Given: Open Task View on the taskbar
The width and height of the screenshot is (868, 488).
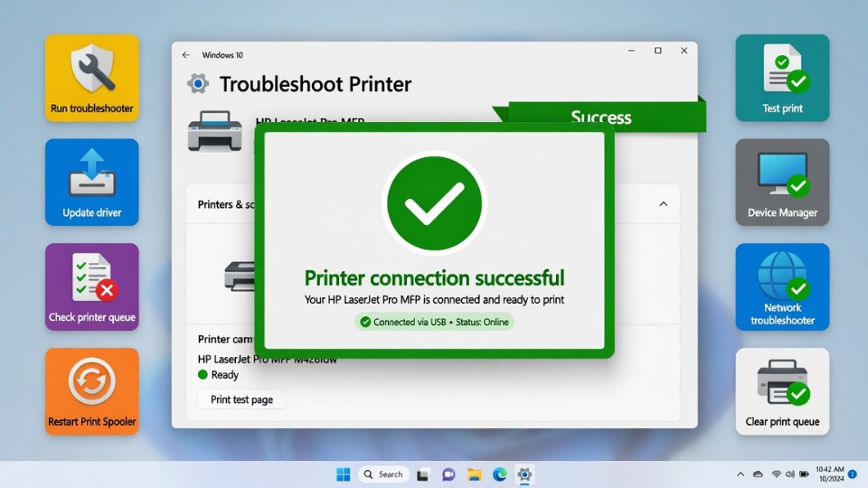Looking at the screenshot, I should (x=423, y=474).
